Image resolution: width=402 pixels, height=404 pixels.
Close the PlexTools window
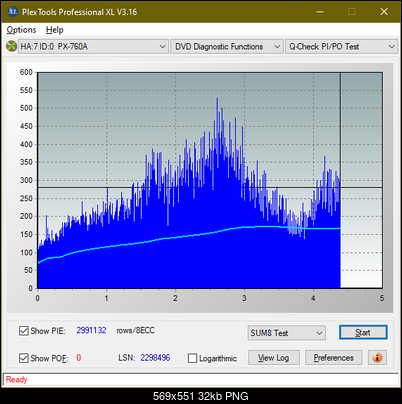click(384, 12)
